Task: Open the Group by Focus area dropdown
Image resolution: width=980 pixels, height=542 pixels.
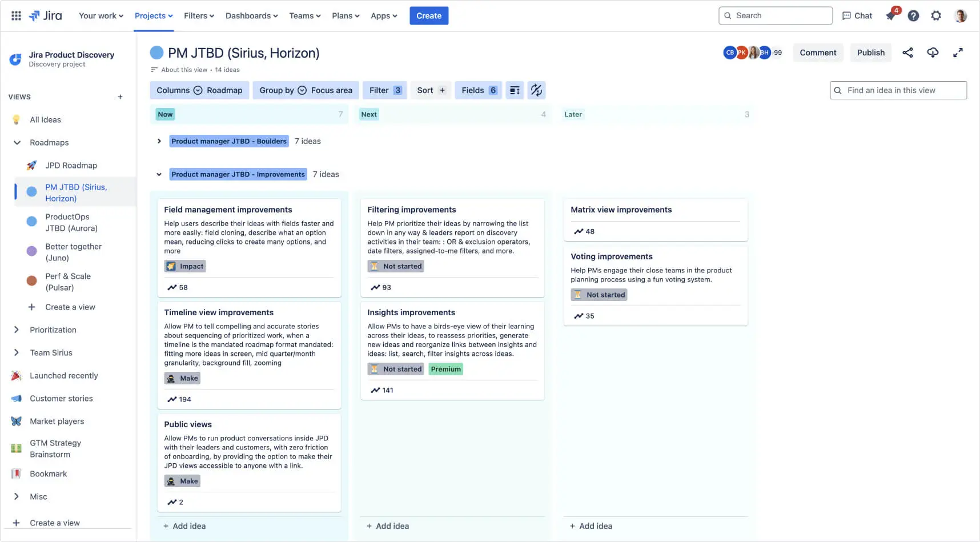Action: click(306, 90)
